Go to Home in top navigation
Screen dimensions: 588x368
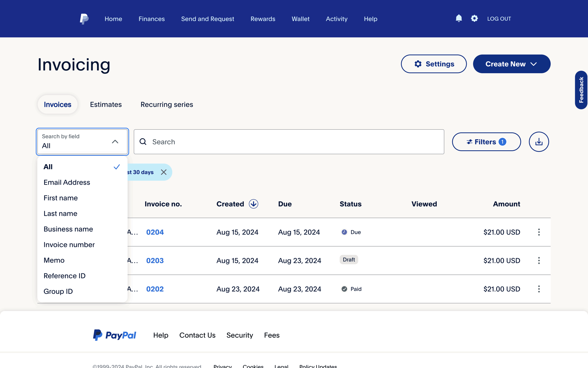(113, 19)
